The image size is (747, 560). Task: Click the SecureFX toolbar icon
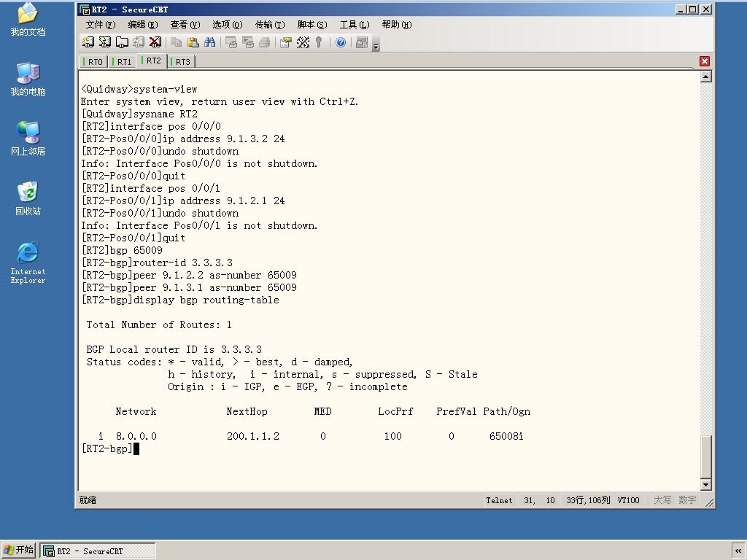[x=362, y=42]
